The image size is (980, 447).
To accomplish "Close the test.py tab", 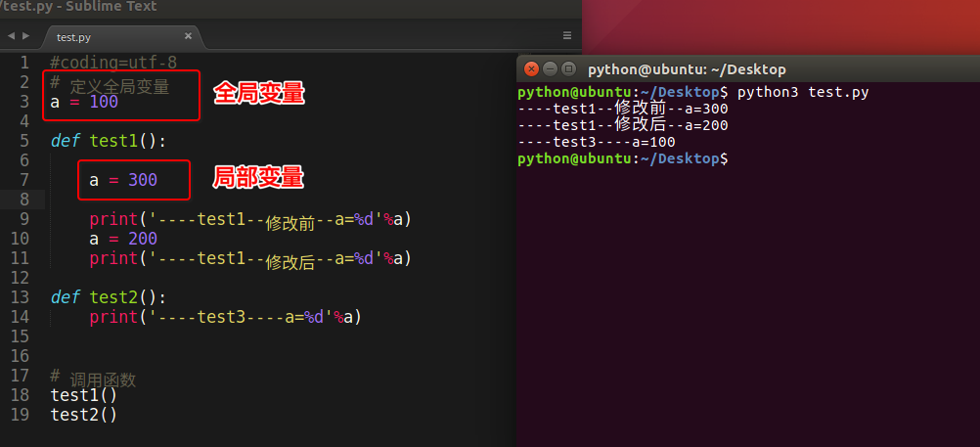I will pos(188,36).
